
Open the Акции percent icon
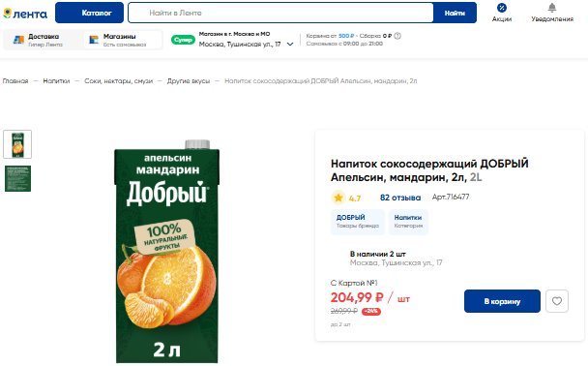(x=501, y=8)
